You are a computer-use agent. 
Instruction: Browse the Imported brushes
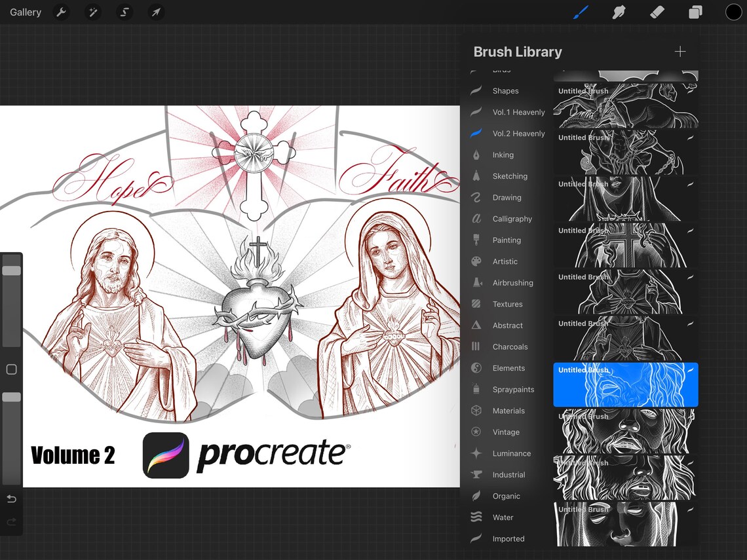point(508,538)
